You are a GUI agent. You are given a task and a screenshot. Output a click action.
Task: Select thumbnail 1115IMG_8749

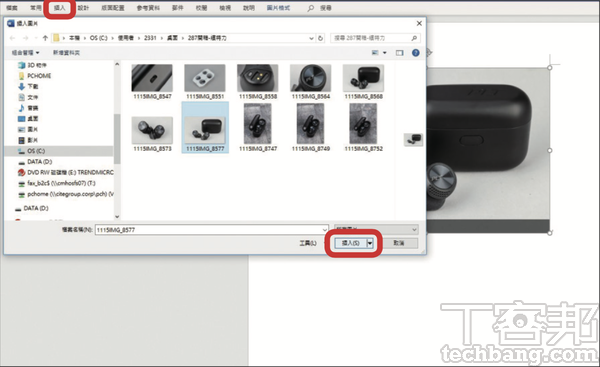click(x=310, y=127)
